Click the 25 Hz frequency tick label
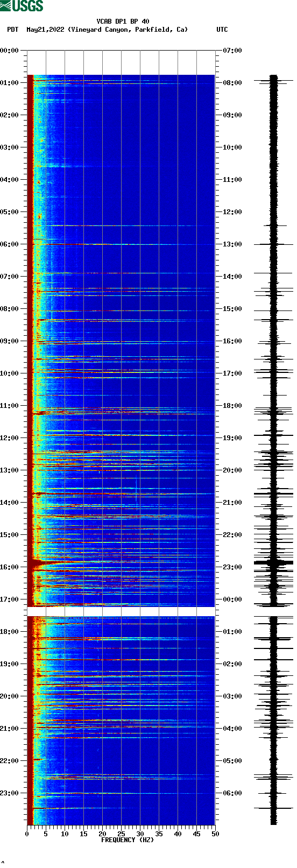 click(x=121, y=834)
